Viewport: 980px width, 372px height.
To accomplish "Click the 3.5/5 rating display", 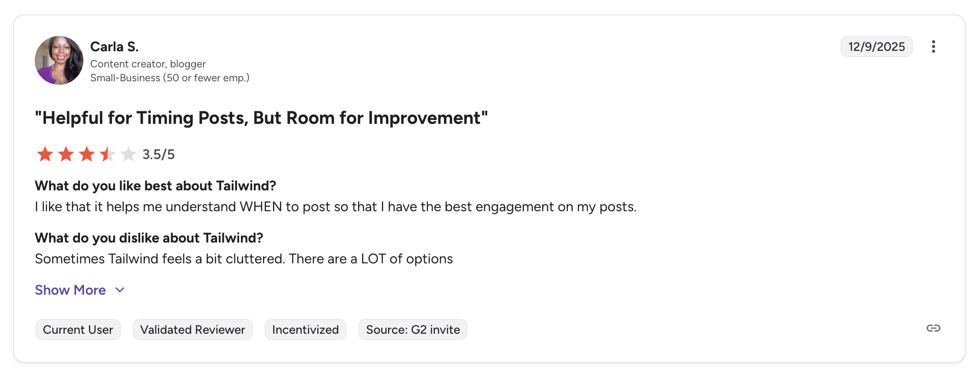I will (x=158, y=154).
